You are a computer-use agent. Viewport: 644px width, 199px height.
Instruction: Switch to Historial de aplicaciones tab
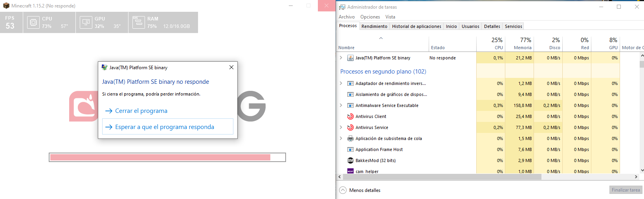(x=416, y=26)
